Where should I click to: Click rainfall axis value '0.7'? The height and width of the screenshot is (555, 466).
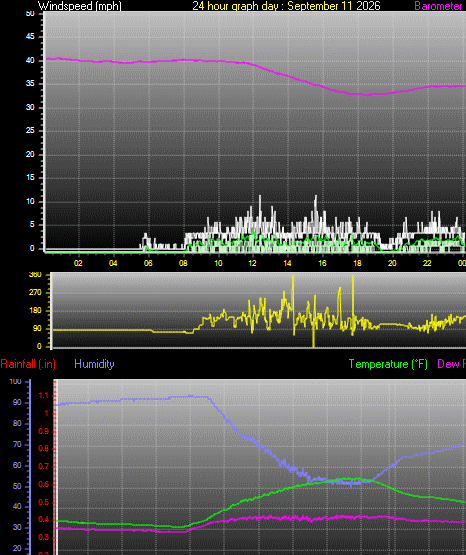[43, 467]
